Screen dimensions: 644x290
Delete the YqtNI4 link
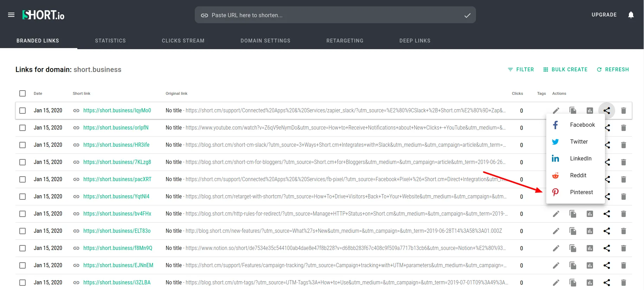[624, 197]
